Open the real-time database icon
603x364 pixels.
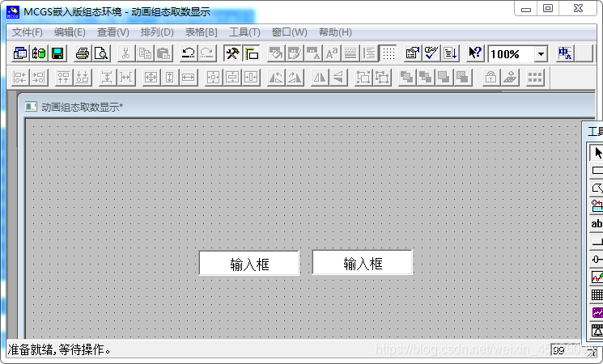coord(39,53)
